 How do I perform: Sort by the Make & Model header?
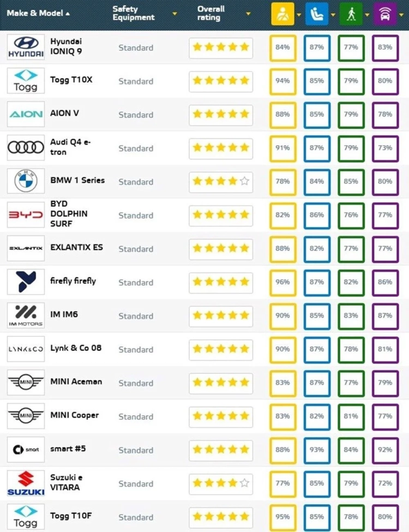pyautogui.click(x=38, y=13)
